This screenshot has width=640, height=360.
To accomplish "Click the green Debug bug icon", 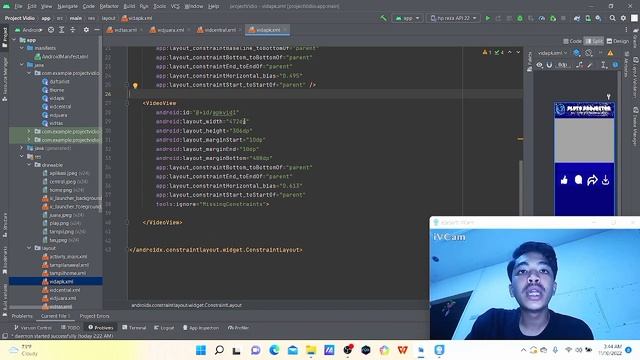I will pos(520,18).
